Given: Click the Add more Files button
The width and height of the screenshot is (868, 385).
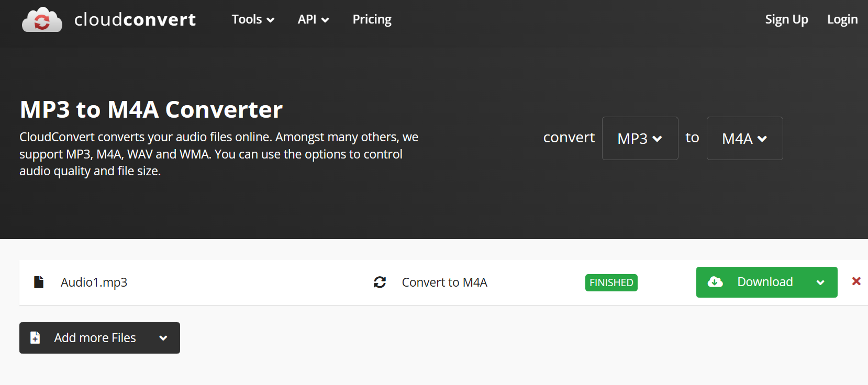Looking at the screenshot, I should 95,338.
